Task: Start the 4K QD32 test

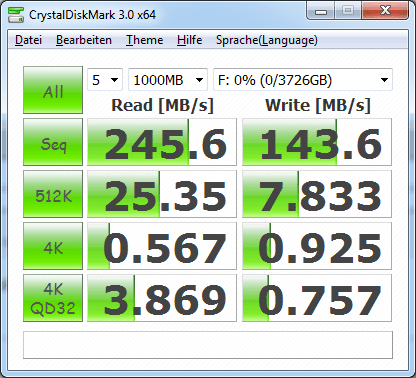Action: (53, 298)
